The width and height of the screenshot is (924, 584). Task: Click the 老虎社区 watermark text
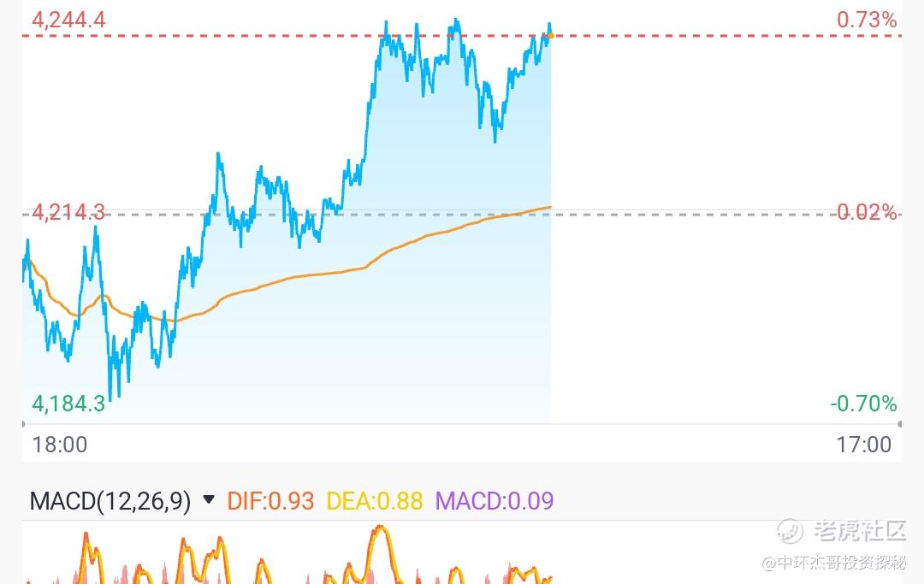click(x=859, y=531)
